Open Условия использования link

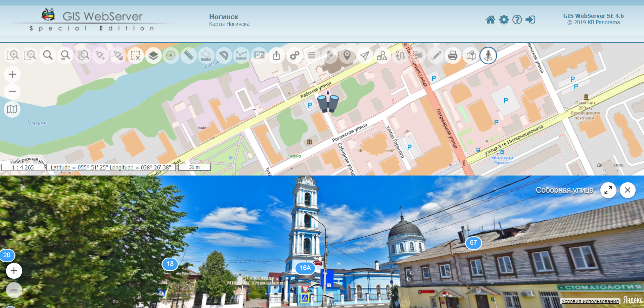(x=590, y=301)
